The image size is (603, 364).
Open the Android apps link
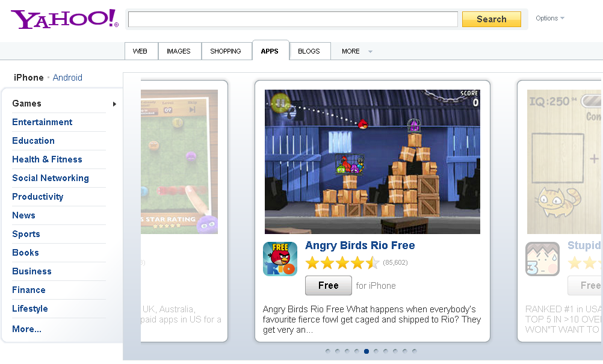pos(67,78)
